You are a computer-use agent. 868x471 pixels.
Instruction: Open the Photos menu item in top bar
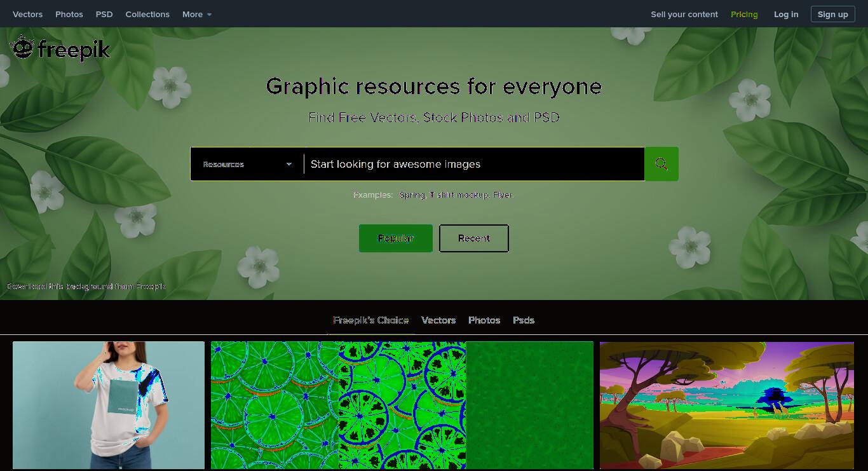point(69,14)
